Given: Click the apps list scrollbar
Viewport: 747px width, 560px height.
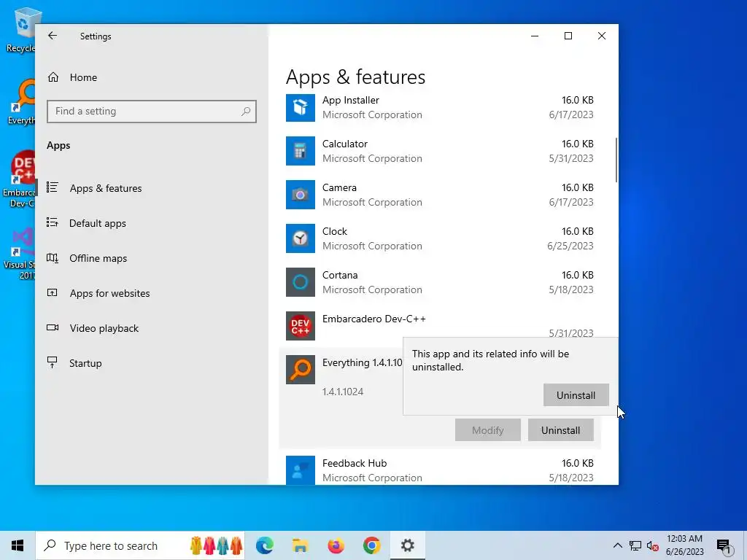Looking at the screenshot, I should click(x=616, y=160).
